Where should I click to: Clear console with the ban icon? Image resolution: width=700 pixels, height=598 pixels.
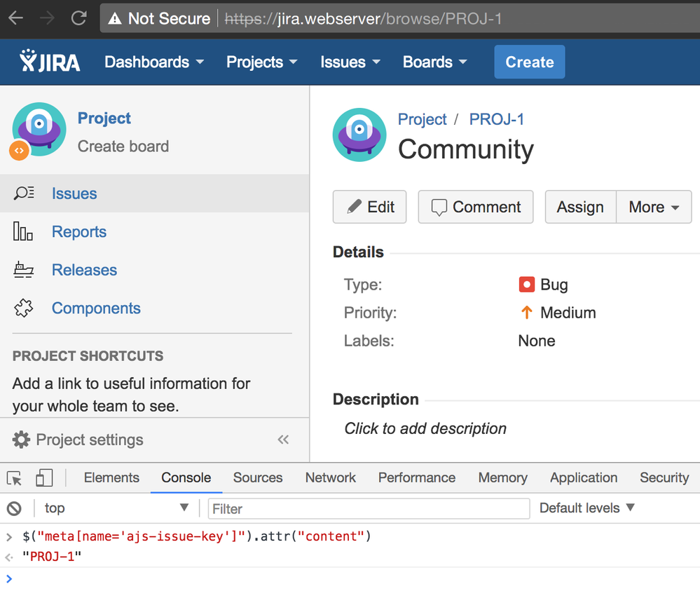(x=14, y=508)
